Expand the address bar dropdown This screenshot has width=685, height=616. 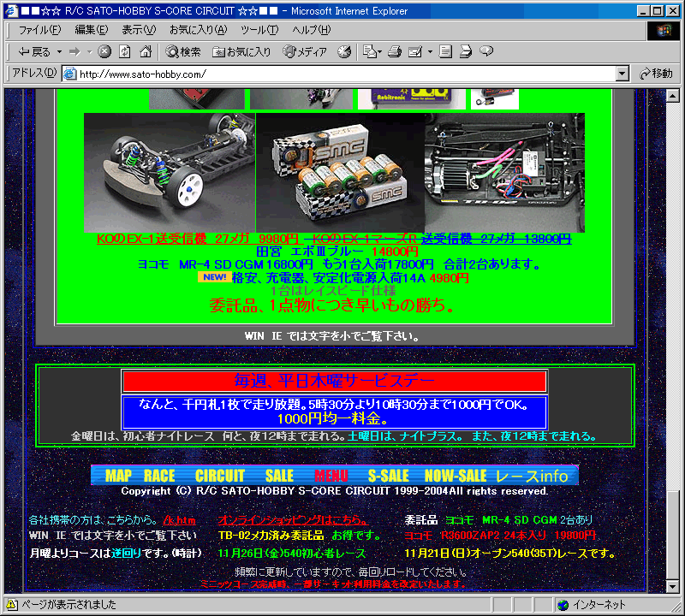click(x=622, y=74)
